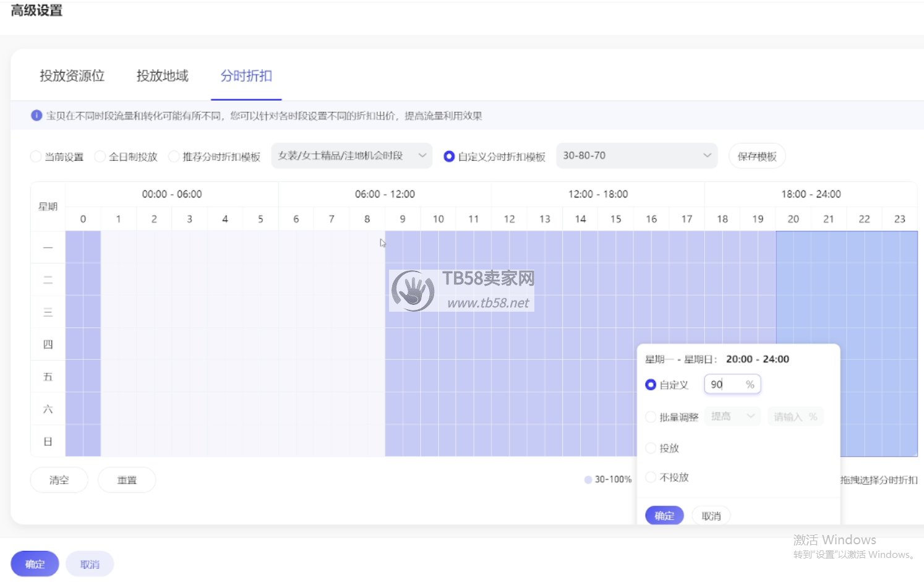Switch to the 投放地域 tab
This screenshot has height=582, width=924.
[x=163, y=76]
